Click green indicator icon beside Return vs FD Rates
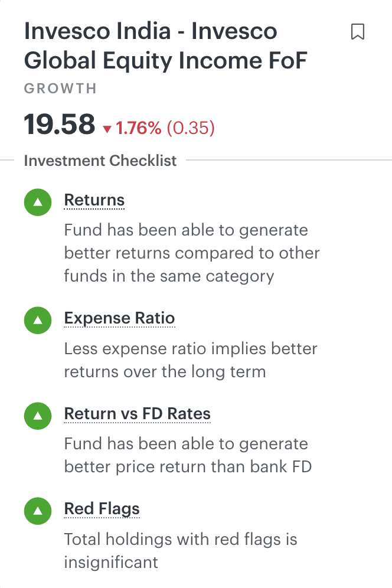This screenshot has width=392, height=588. [38, 416]
